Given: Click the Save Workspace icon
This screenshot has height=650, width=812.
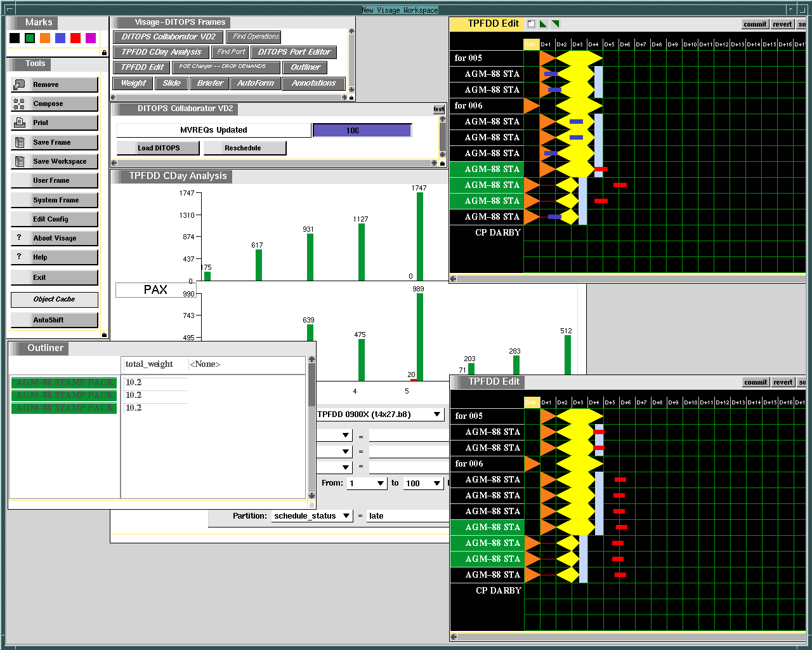Looking at the screenshot, I should (x=19, y=161).
